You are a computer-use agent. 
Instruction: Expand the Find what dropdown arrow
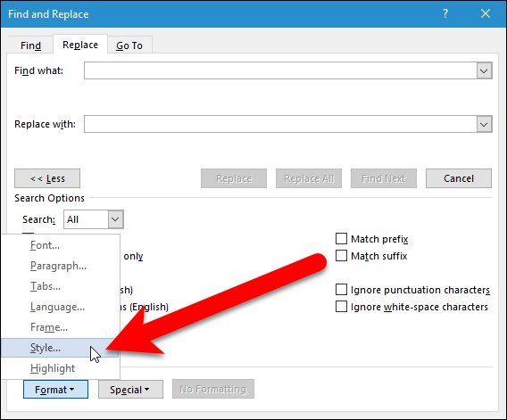click(x=484, y=70)
